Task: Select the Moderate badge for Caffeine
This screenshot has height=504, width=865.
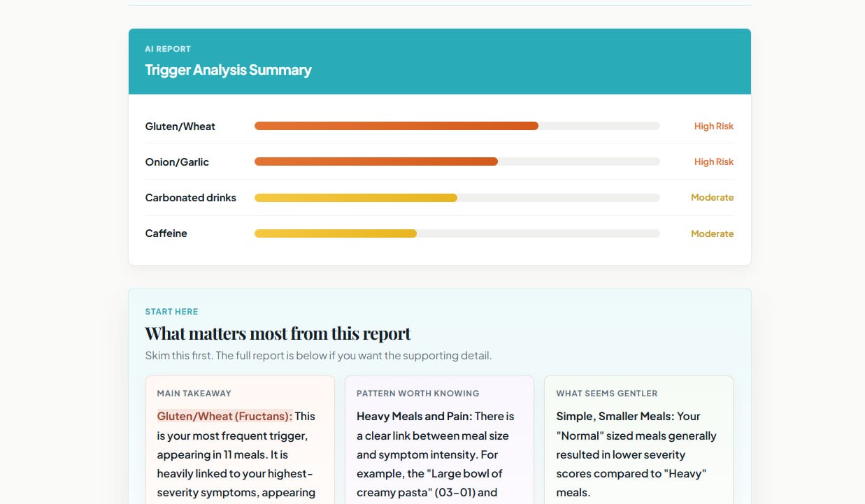Action: [x=712, y=233]
